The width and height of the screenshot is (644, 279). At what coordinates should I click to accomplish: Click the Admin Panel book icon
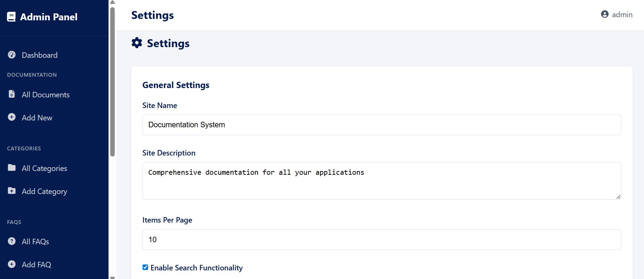[x=11, y=17]
